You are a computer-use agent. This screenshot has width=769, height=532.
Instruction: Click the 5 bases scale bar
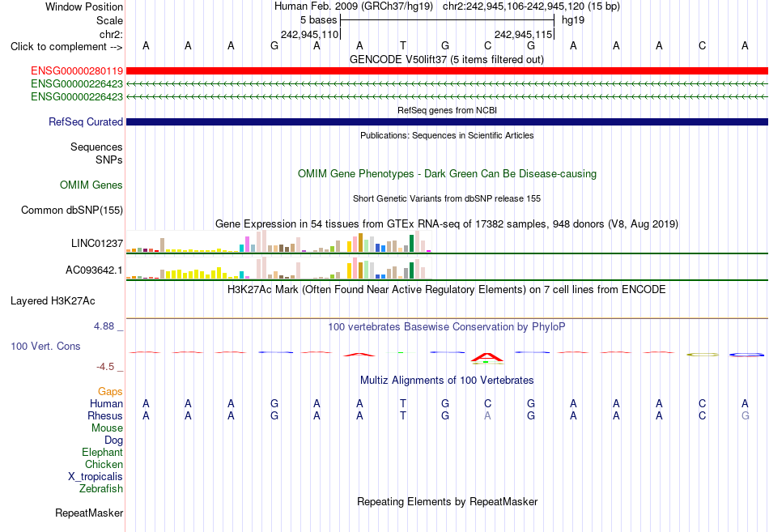[x=447, y=20]
